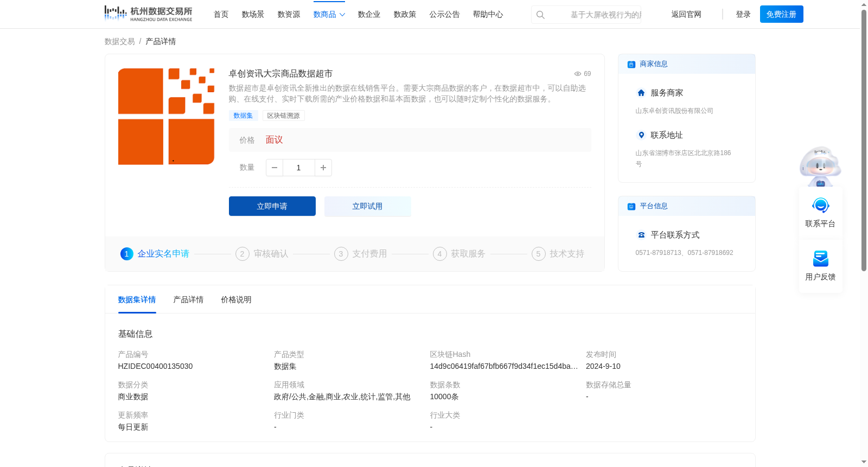
Task: Increase quantity with the plus button
Action: (323, 168)
